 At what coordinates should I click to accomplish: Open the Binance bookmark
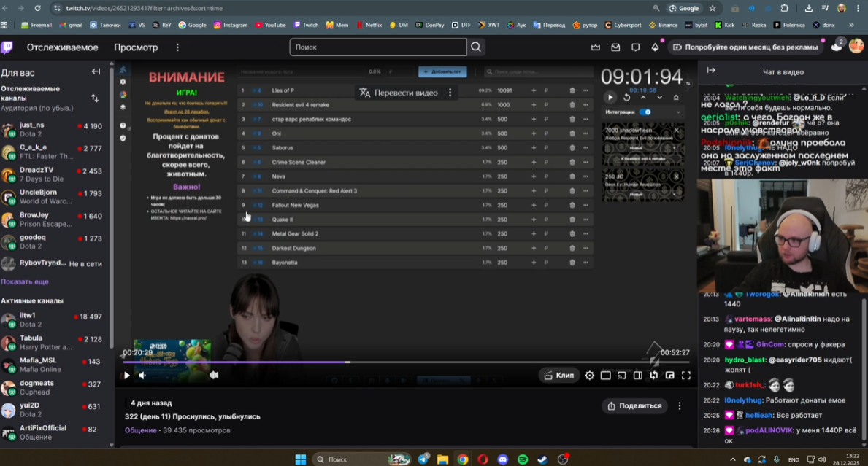[x=663, y=25]
